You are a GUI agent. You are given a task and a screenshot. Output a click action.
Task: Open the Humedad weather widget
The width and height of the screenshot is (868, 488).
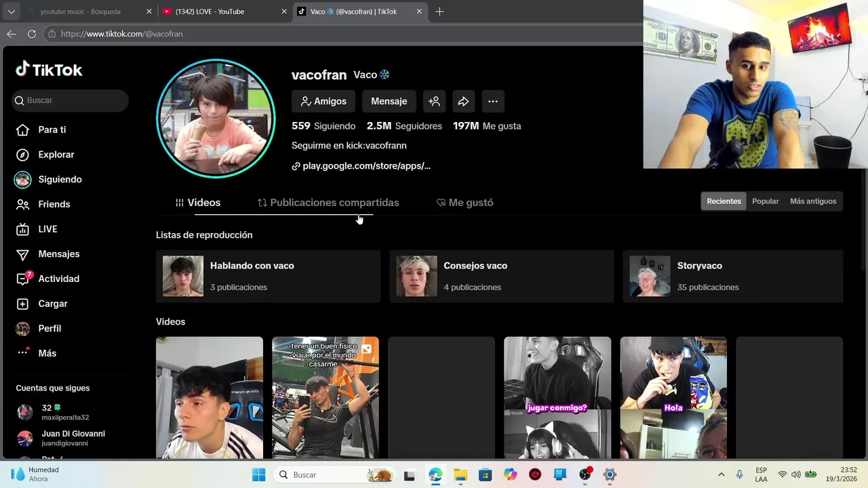click(36, 474)
